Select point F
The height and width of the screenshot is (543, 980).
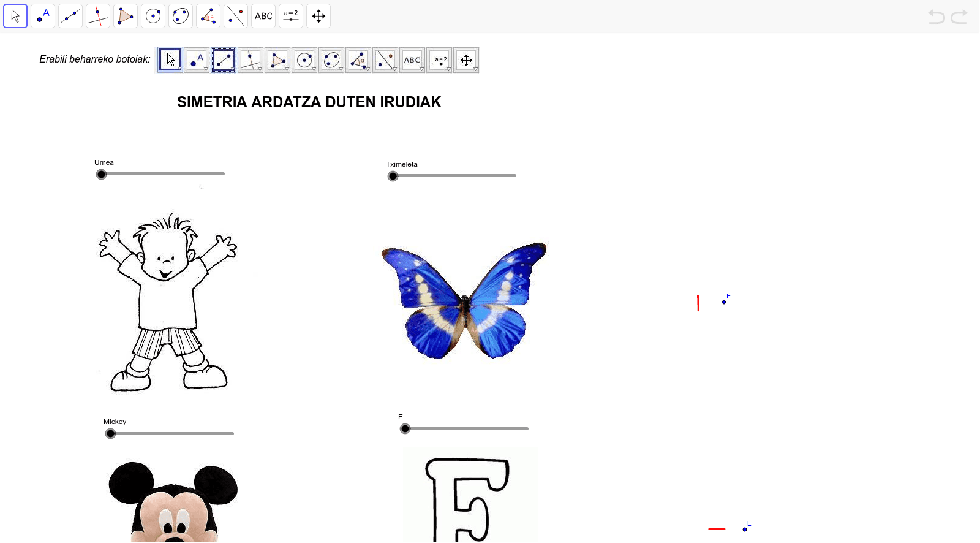[x=724, y=302]
